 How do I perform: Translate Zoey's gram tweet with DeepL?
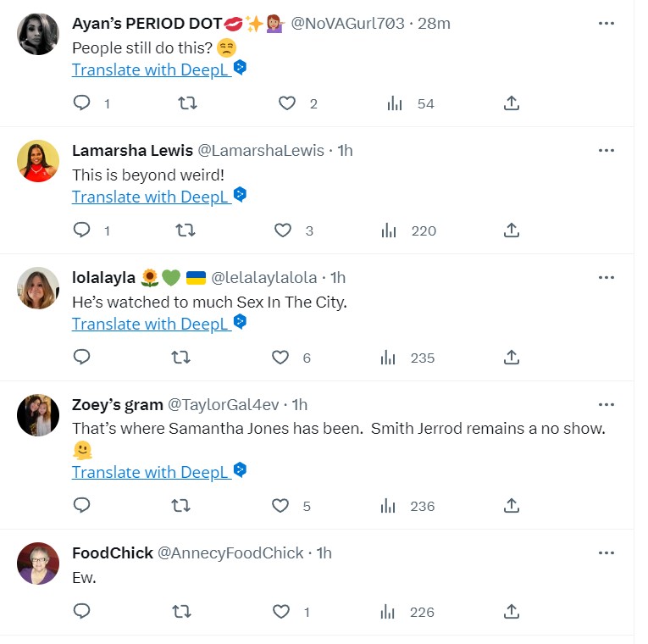pos(151,472)
